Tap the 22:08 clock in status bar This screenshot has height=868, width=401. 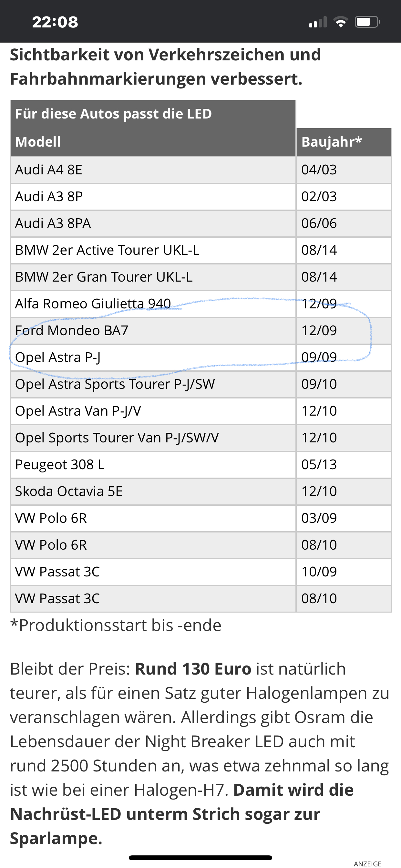tap(55, 22)
